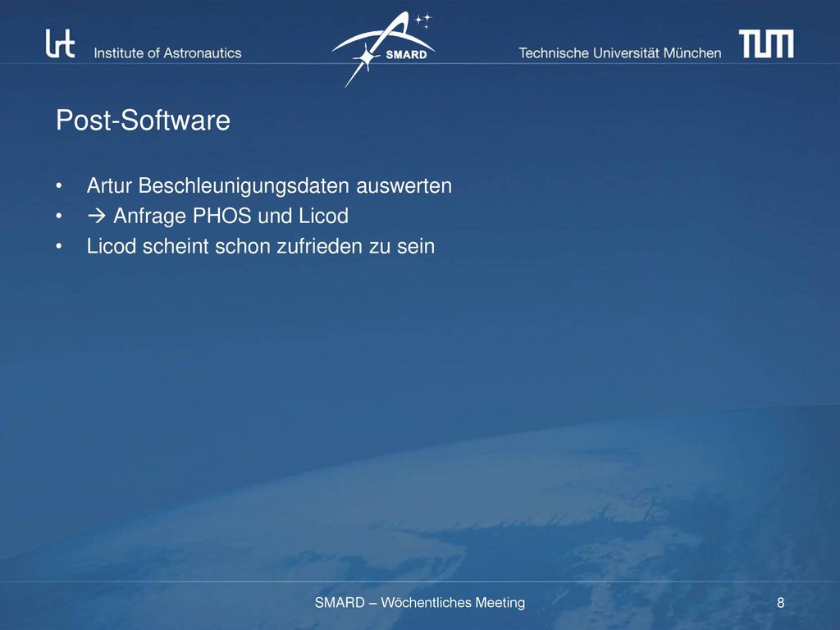Image resolution: width=840 pixels, height=630 pixels.
Task: Click bullet 'Anfrage PHOS und Licod'
Action: click(217, 216)
